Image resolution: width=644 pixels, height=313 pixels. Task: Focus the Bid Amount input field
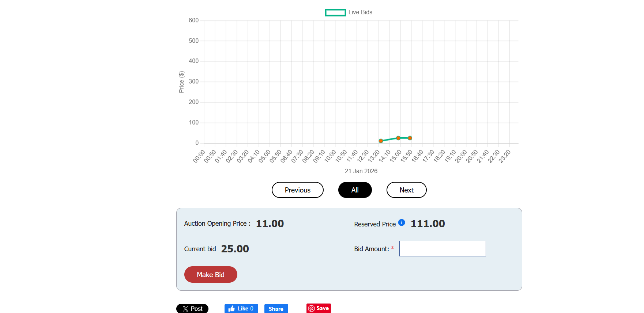442,248
